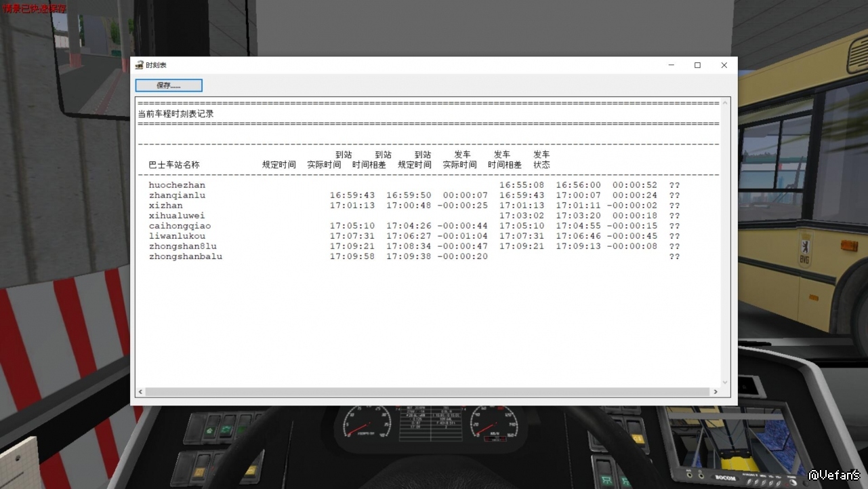Click the departure difference 00:00:24
868x489 pixels.
[x=635, y=195]
